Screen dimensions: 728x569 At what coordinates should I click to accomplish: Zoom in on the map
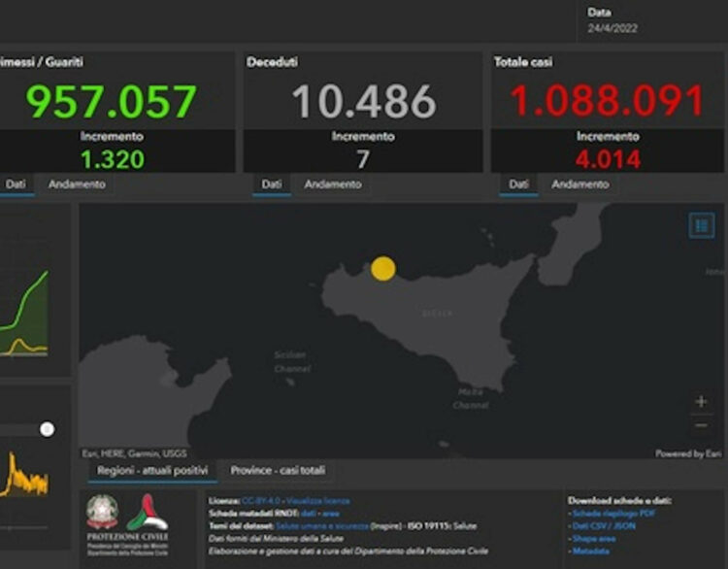[701, 401]
